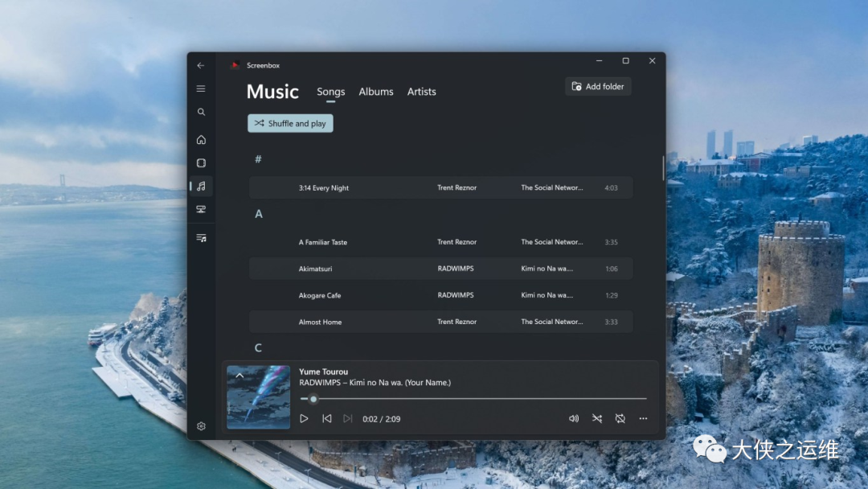Go to the Home page icon
The width and height of the screenshot is (868, 489).
(201, 140)
